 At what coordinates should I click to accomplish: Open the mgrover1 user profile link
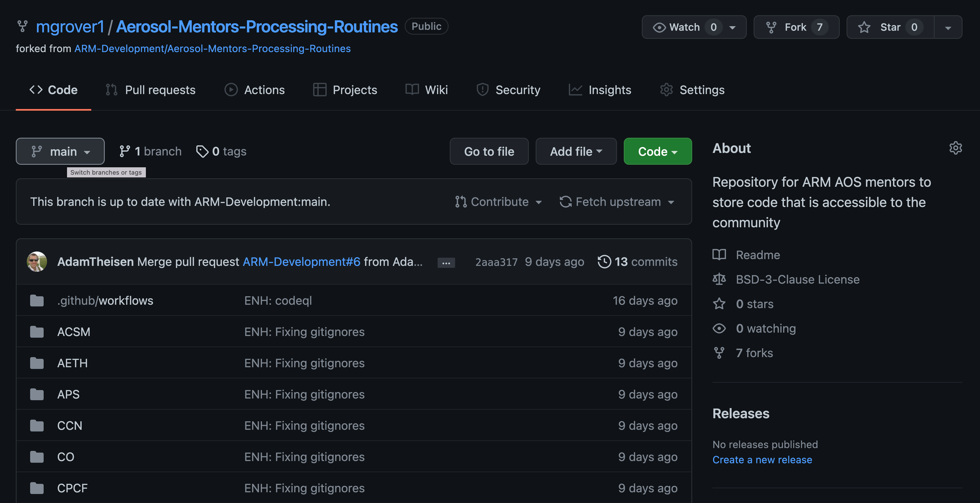tap(70, 27)
